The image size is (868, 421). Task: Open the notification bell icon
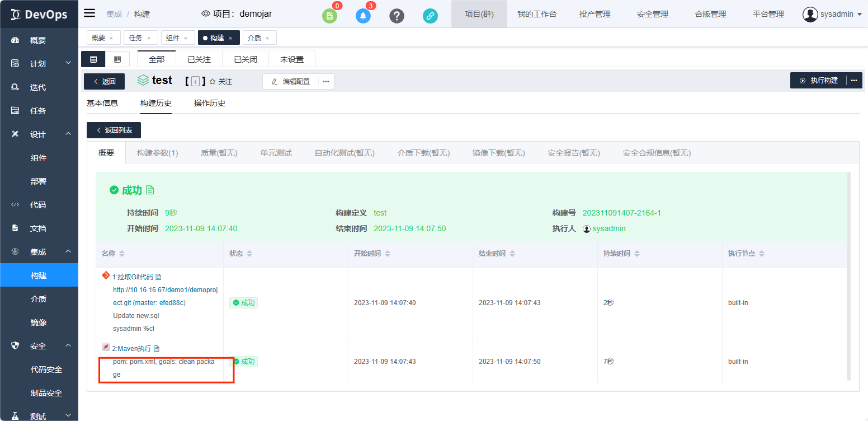coord(363,16)
